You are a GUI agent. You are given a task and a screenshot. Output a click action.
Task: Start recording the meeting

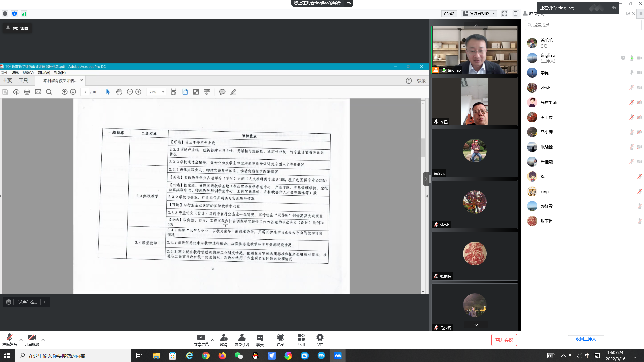tap(280, 338)
